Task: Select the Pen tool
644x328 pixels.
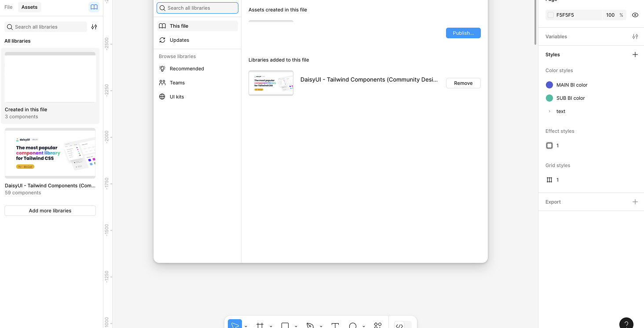Action: click(x=310, y=325)
